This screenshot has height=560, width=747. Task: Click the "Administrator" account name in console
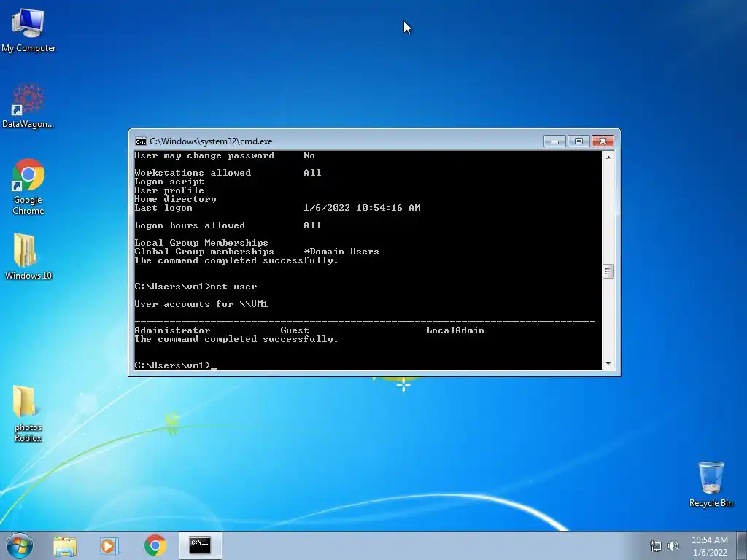pos(172,330)
